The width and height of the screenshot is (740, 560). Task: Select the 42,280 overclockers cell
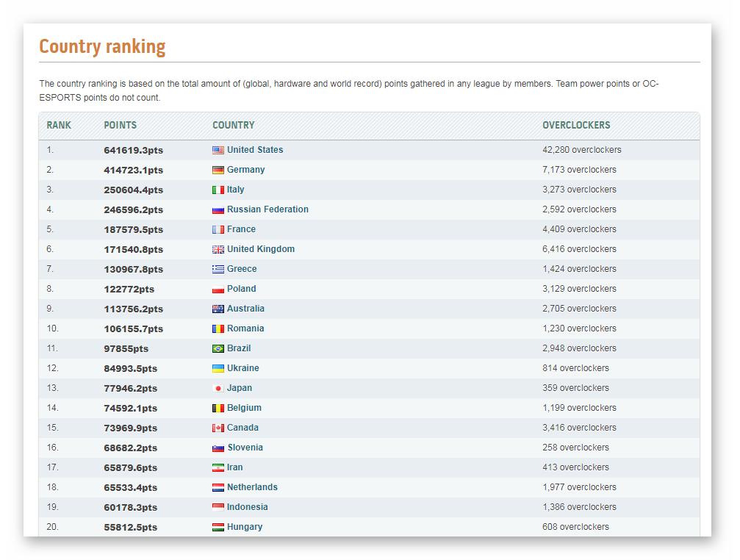pyautogui.click(x=582, y=149)
